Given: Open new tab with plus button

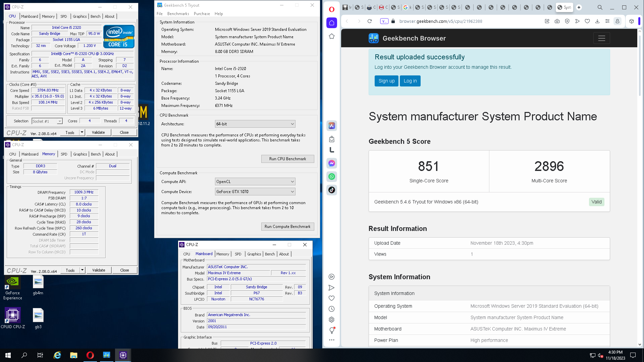Looking at the screenshot, I should tap(579, 7).
